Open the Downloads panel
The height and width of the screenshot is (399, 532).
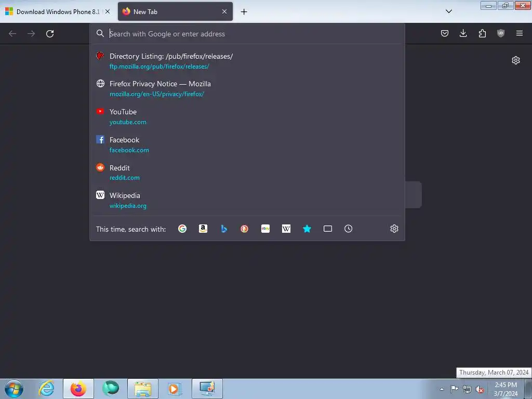[463, 33]
